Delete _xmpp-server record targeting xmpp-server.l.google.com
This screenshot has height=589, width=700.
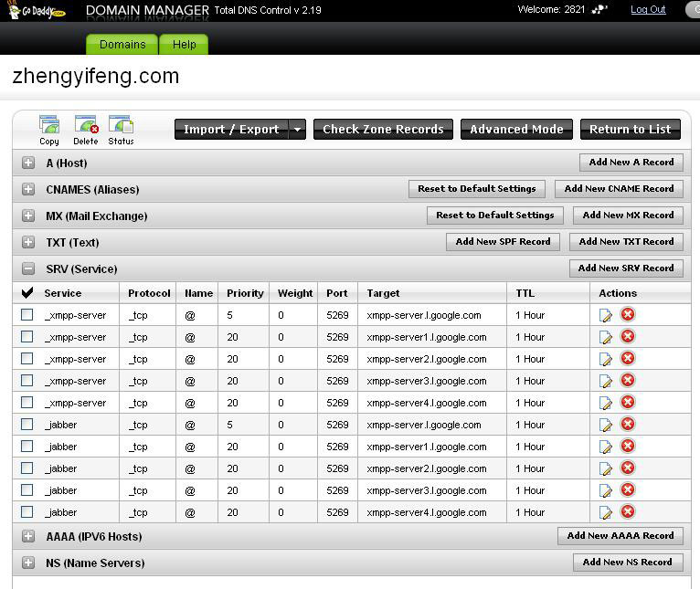[x=628, y=314]
